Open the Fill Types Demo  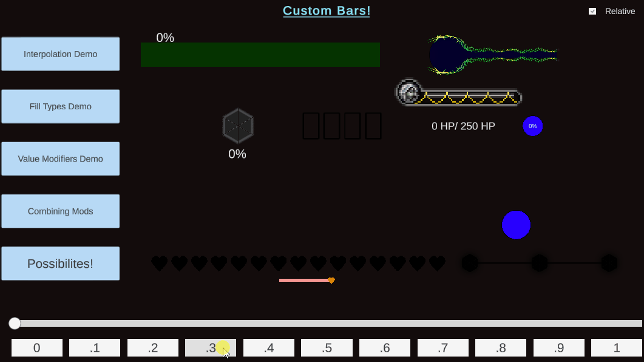click(60, 106)
